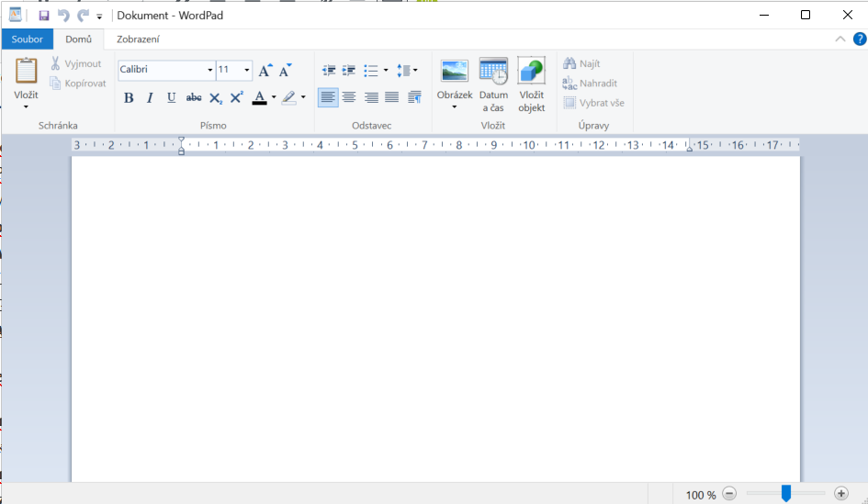Toggle Italic formatting

[150, 97]
